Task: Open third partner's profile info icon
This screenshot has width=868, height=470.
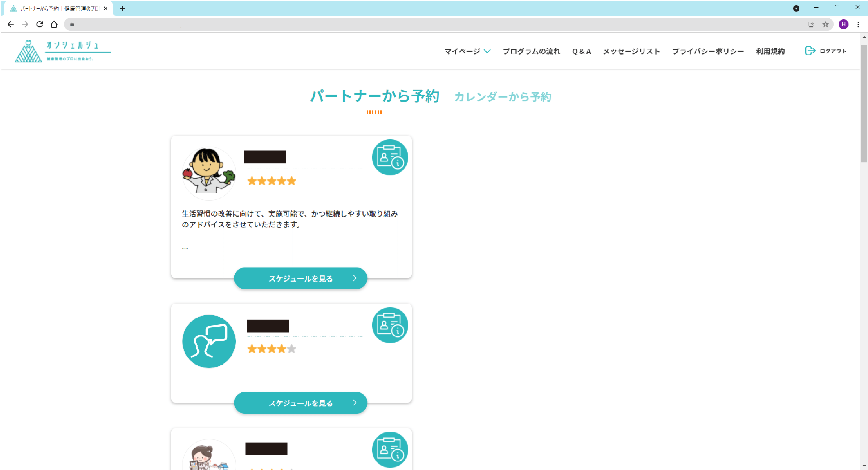Action: pyautogui.click(x=390, y=449)
